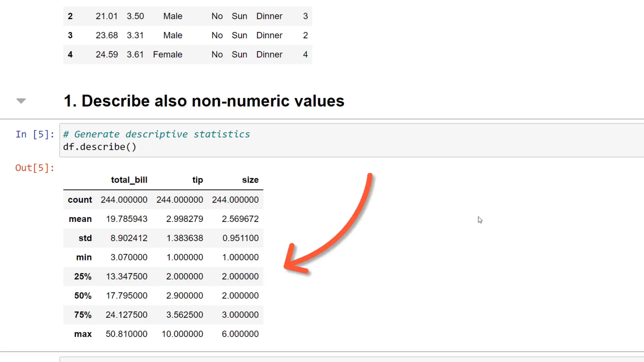
Task: Select the heading '1. Describe also non-numeric values'
Action: click(x=204, y=101)
